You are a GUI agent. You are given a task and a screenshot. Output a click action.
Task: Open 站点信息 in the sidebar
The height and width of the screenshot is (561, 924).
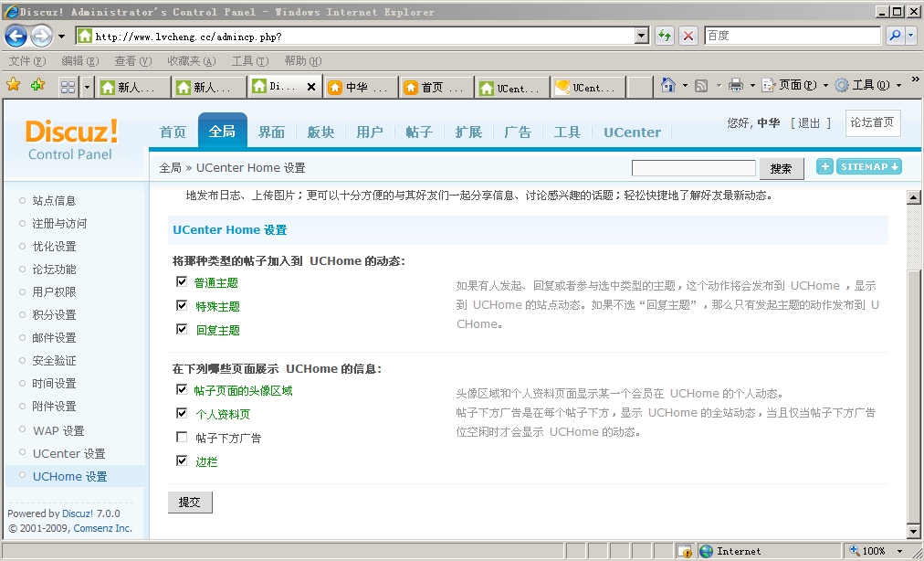pyautogui.click(x=54, y=201)
